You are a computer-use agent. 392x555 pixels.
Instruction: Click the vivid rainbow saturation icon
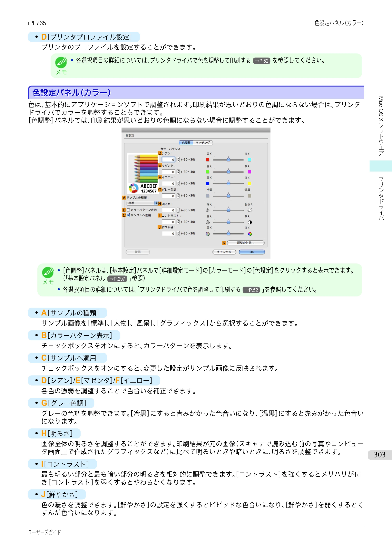coord(250,234)
